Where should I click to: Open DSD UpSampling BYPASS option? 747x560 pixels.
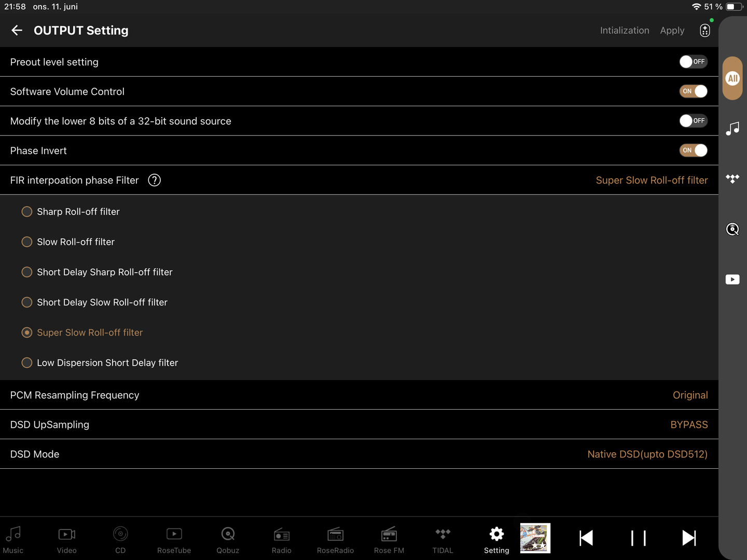coord(689,425)
